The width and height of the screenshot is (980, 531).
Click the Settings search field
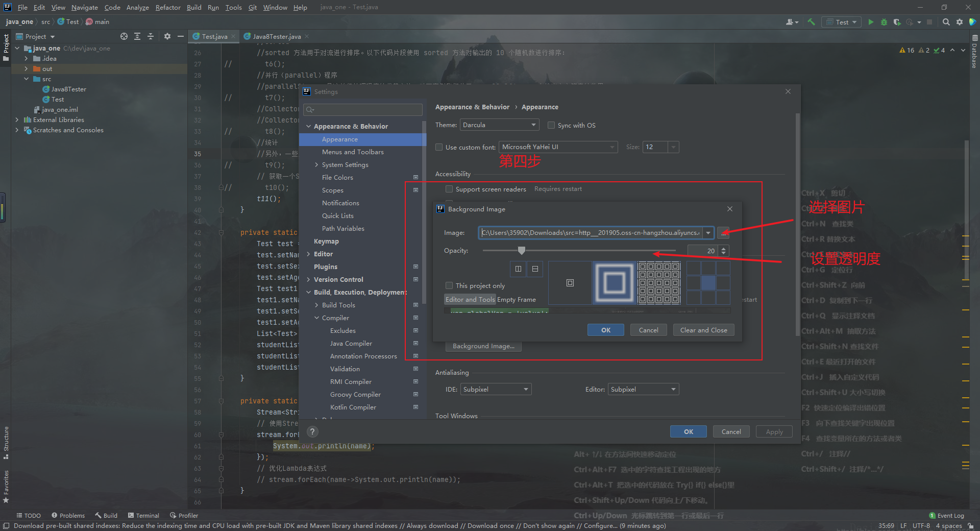[x=363, y=110]
